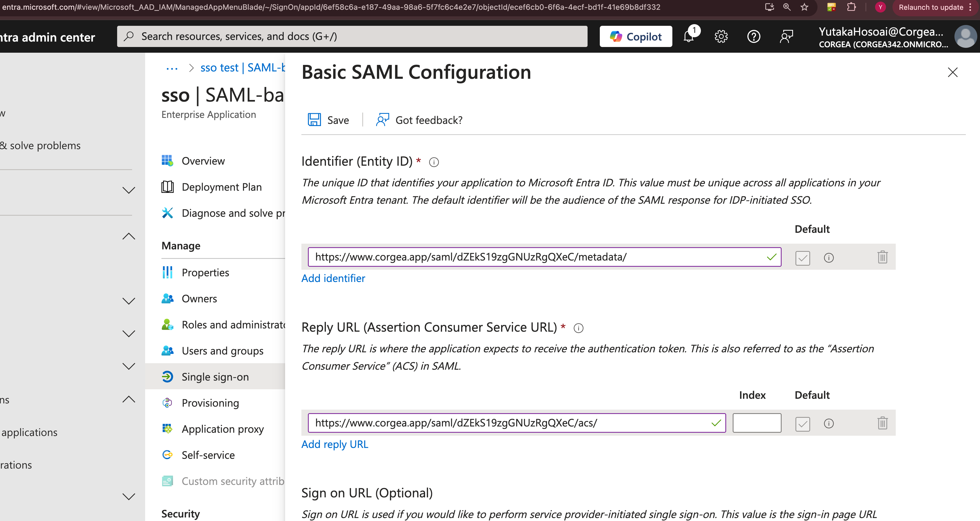
Task: Open browser extensions puzzle icon
Action: coord(851,7)
